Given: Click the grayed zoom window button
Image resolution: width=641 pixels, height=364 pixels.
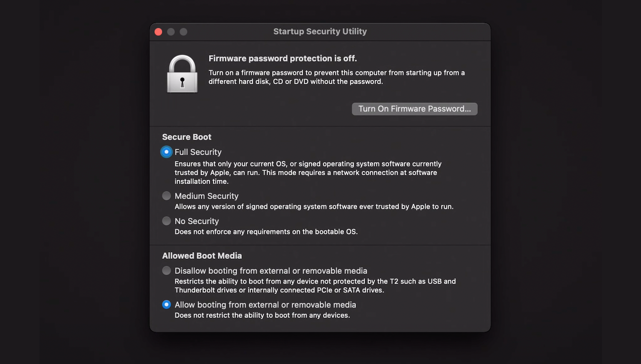Looking at the screenshot, I should tap(183, 31).
